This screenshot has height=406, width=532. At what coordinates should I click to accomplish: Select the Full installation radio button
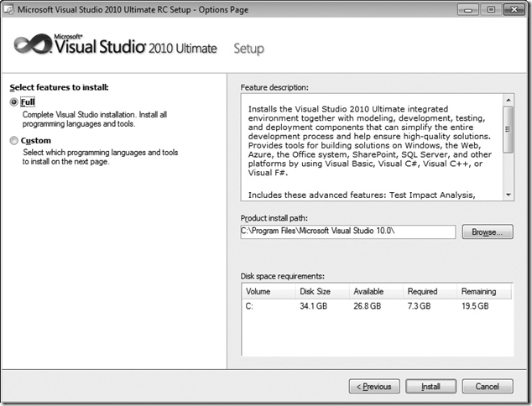[13, 102]
